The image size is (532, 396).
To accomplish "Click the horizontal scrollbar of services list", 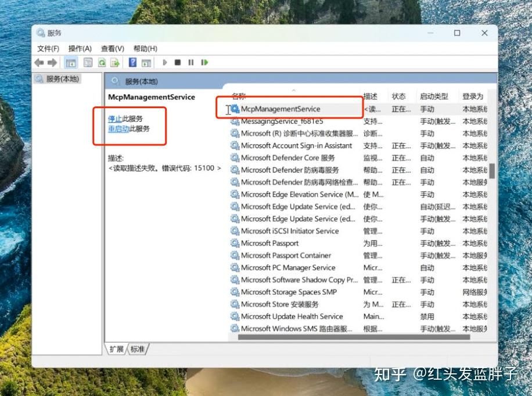I will click(354, 337).
